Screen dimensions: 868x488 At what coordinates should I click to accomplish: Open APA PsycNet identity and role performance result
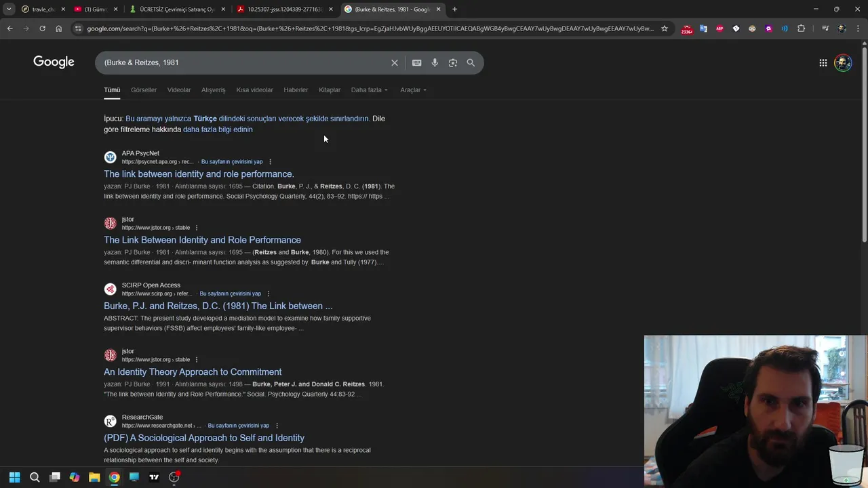coord(199,174)
